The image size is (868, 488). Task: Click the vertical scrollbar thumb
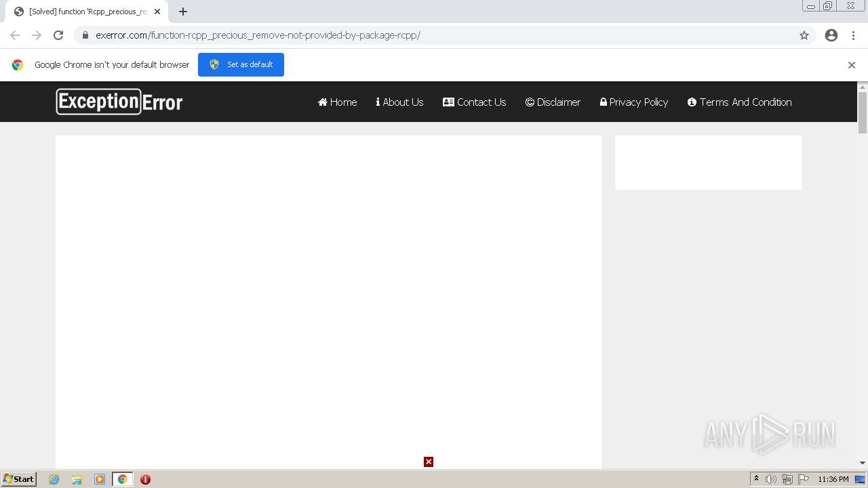point(863,113)
